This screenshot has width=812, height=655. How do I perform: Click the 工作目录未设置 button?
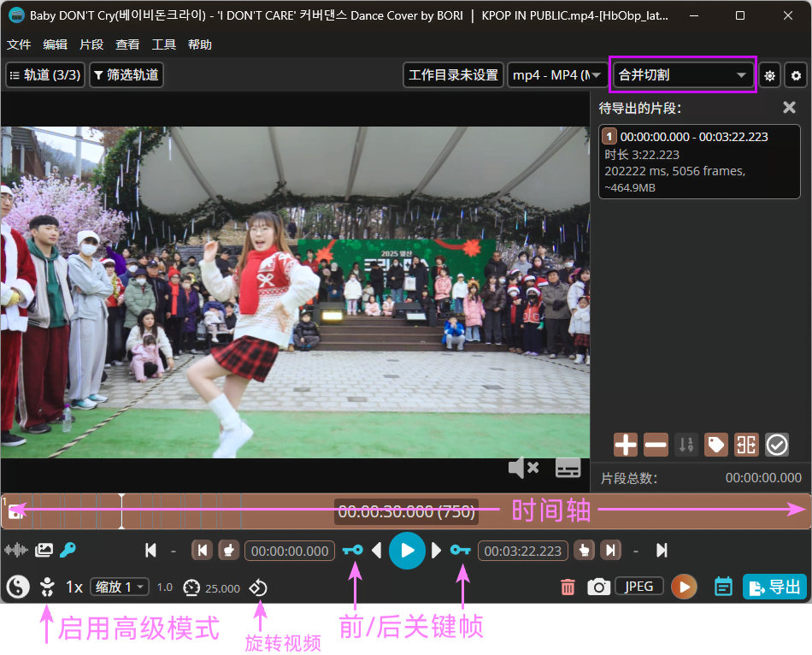click(x=453, y=75)
